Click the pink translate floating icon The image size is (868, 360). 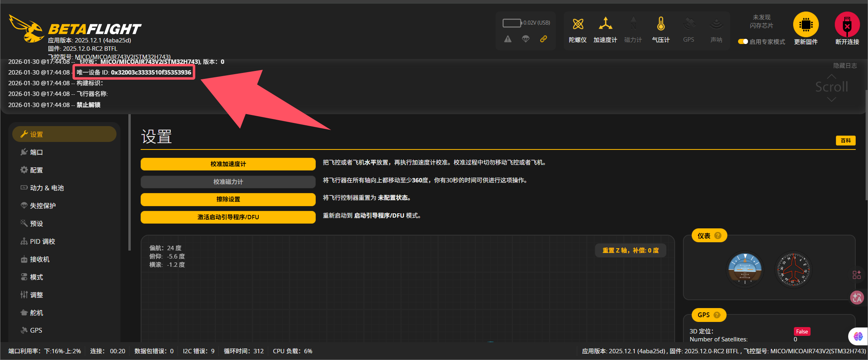tap(857, 297)
